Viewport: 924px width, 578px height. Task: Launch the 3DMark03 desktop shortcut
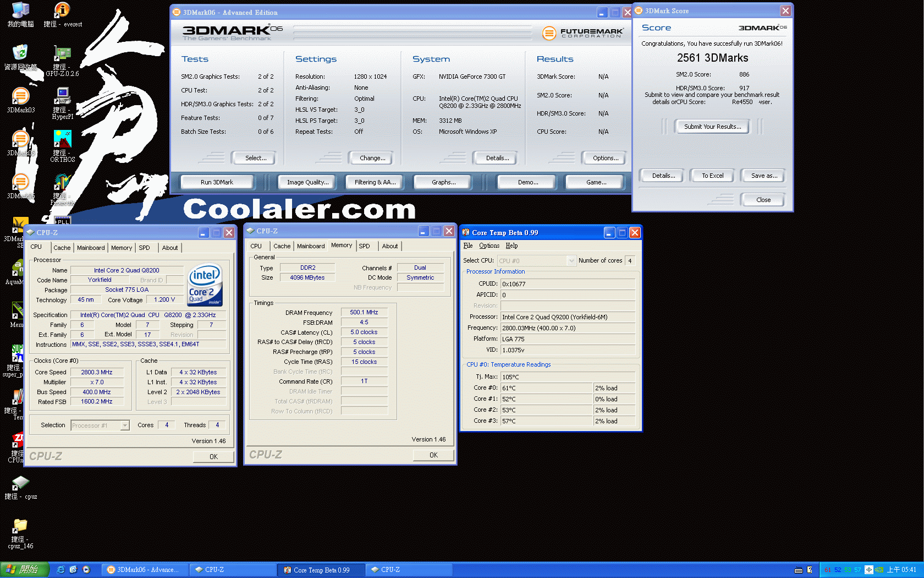click(x=20, y=100)
